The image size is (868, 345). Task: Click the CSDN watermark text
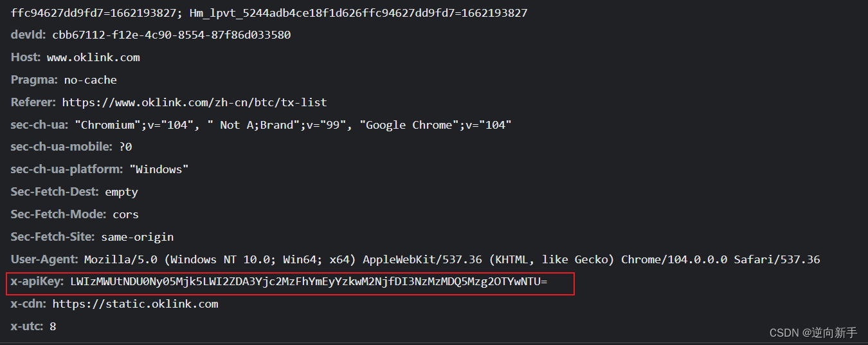813,332
